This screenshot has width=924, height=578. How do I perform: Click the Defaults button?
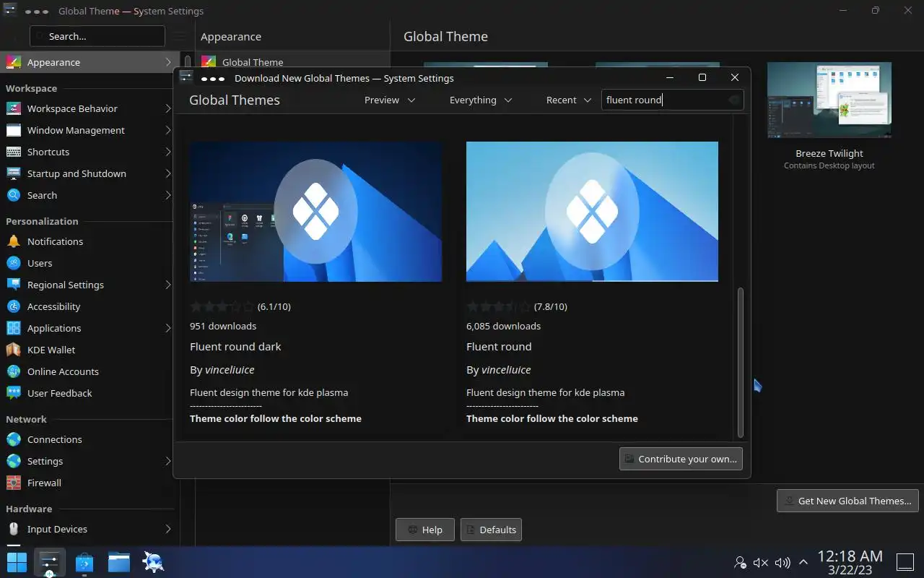(491, 530)
